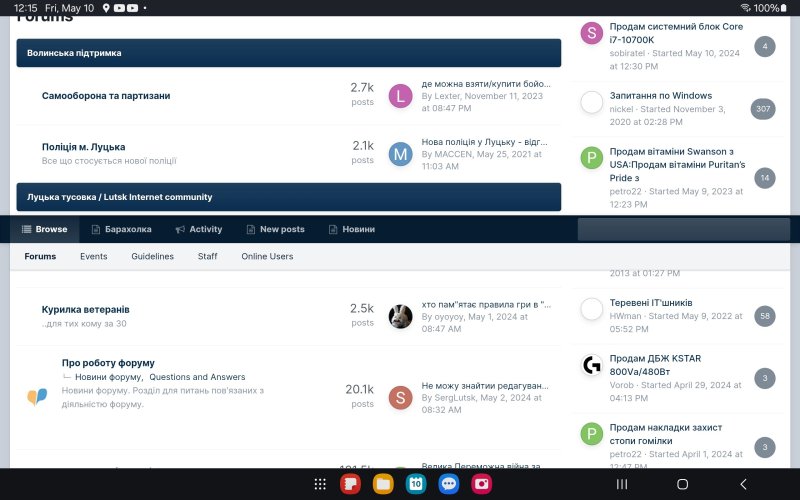Open the Не можу знайтии редагуван last post

485,386
